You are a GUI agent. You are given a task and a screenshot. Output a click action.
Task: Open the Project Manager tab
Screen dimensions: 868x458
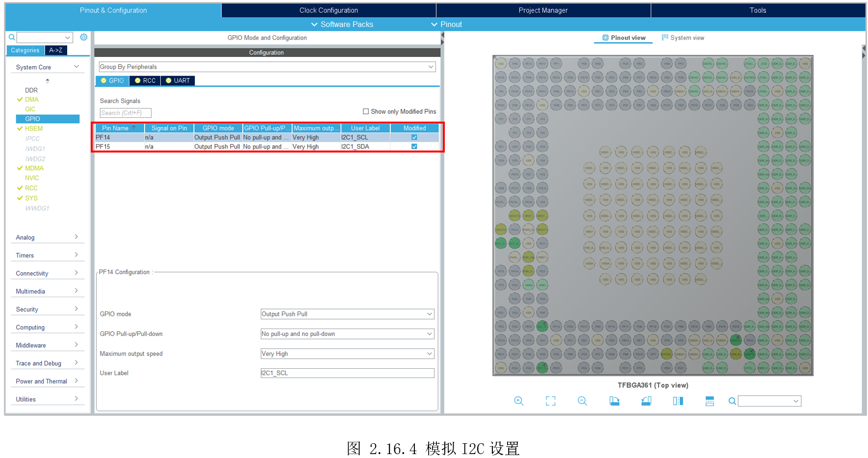pyautogui.click(x=543, y=10)
